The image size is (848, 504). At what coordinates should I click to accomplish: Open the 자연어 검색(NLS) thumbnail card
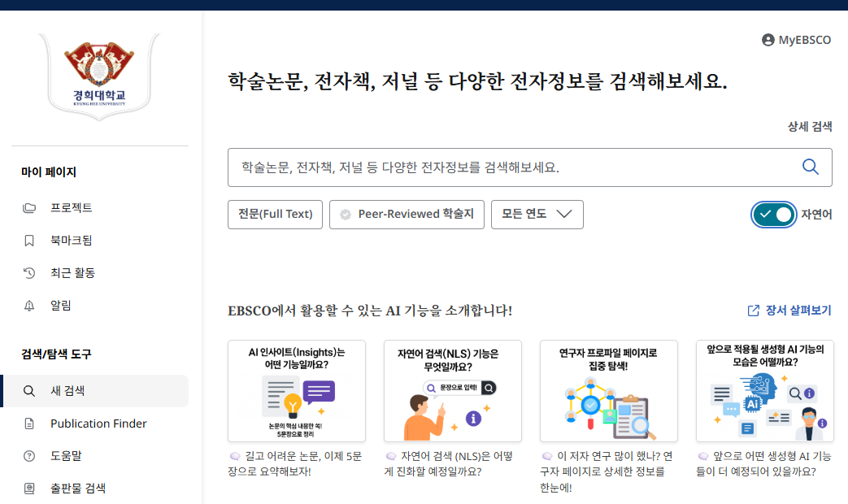[x=453, y=391]
